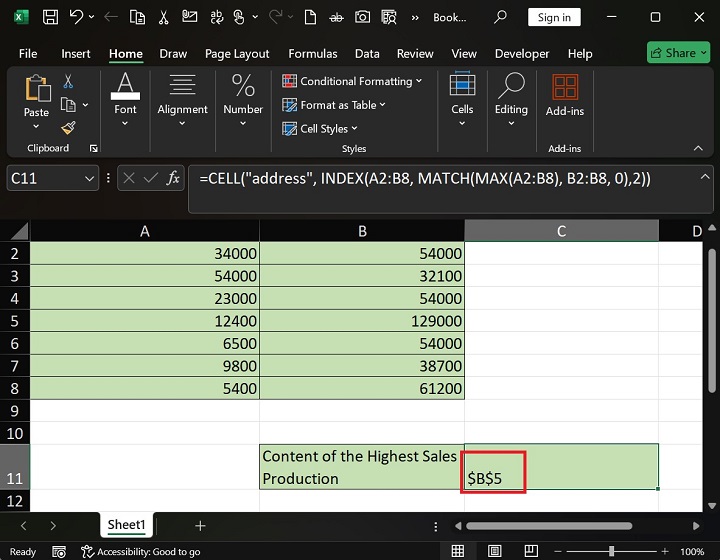Switch to the Page Layout tab
720x560 pixels.
(237, 54)
